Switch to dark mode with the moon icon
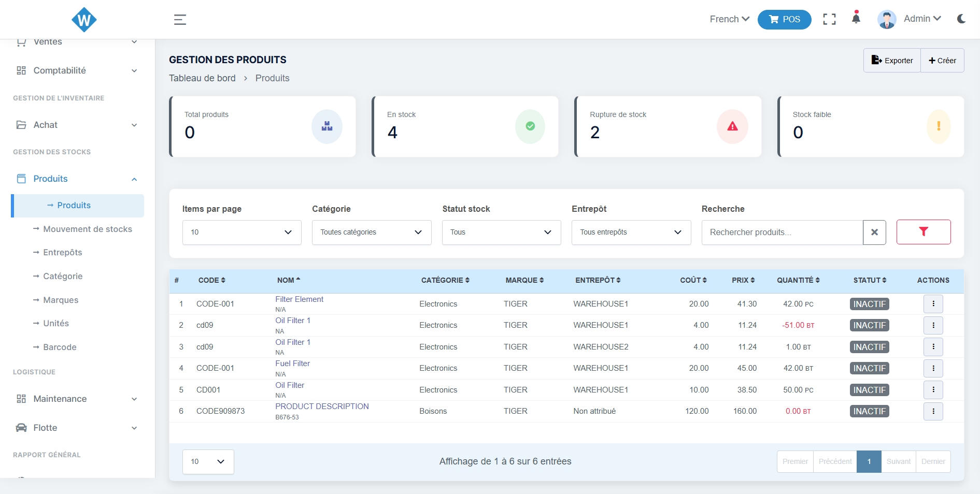The image size is (980, 494). pos(961,20)
